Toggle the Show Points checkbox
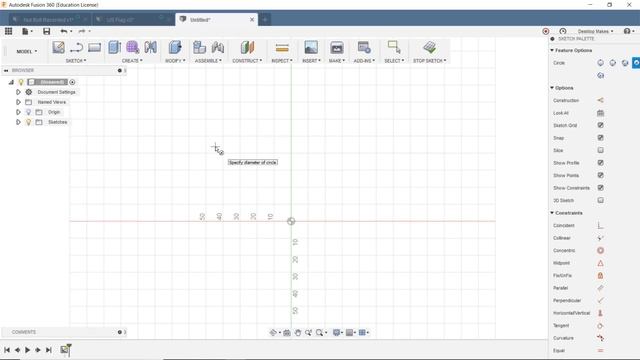Image resolution: width=640 pixels, height=360 pixels. click(600, 176)
